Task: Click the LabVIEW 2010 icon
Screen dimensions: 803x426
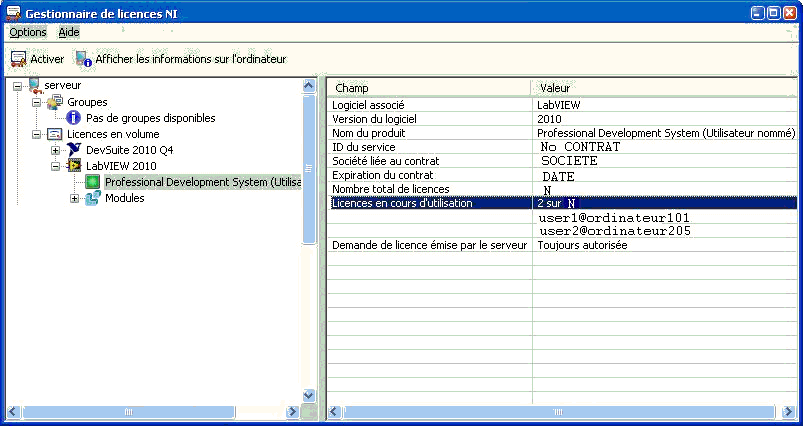Action: (74, 166)
